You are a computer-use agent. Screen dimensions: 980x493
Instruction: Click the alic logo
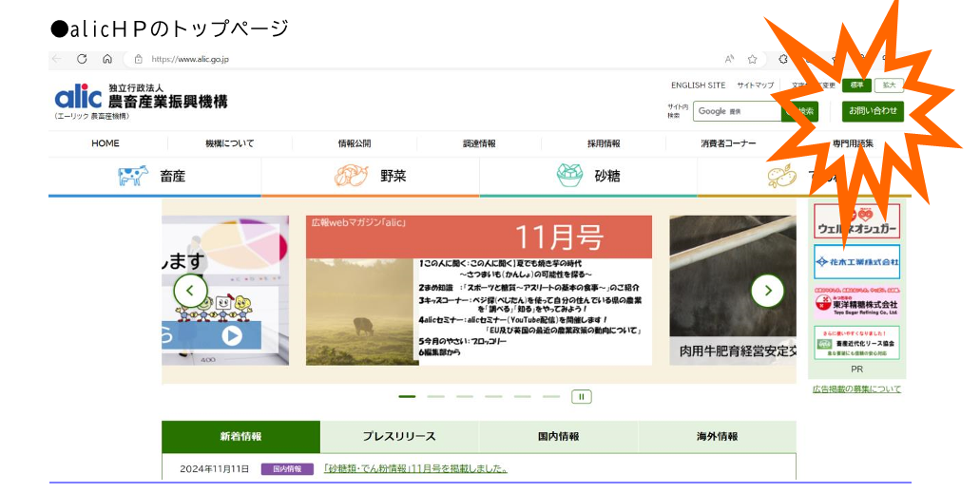78,96
